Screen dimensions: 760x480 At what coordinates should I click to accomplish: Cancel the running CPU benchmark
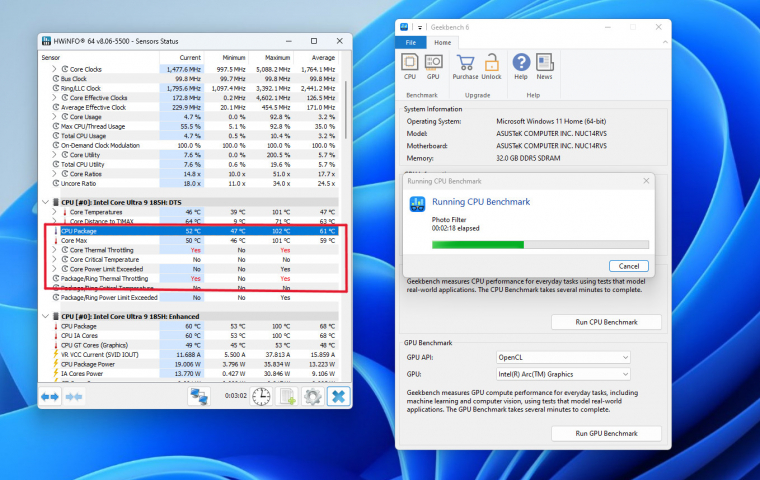coord(629,266)
